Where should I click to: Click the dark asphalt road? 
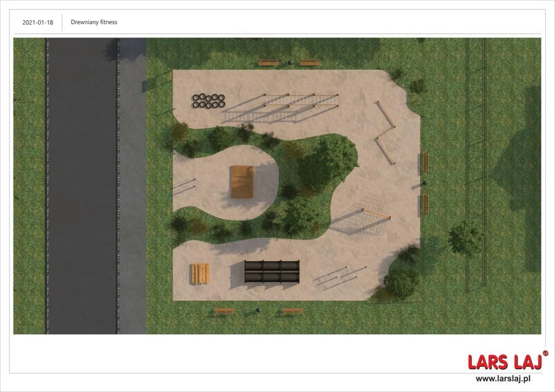click(x=82, y=185)
